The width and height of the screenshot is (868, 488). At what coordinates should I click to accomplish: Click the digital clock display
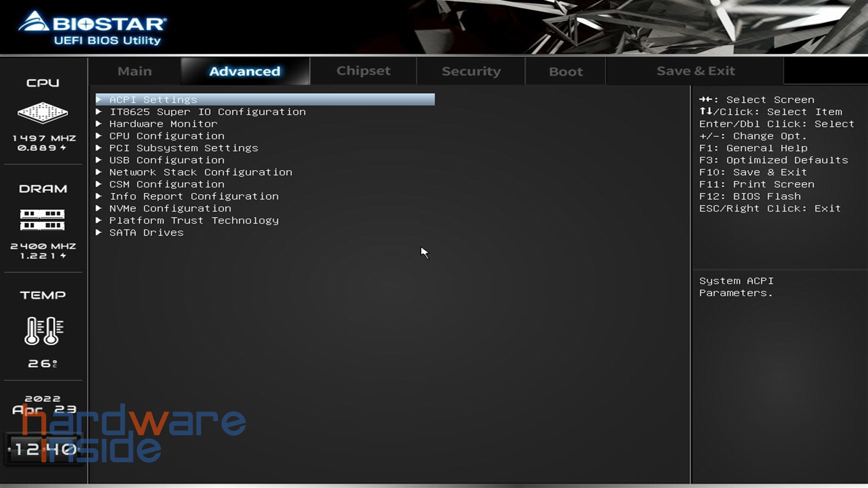tap(44, 449)
